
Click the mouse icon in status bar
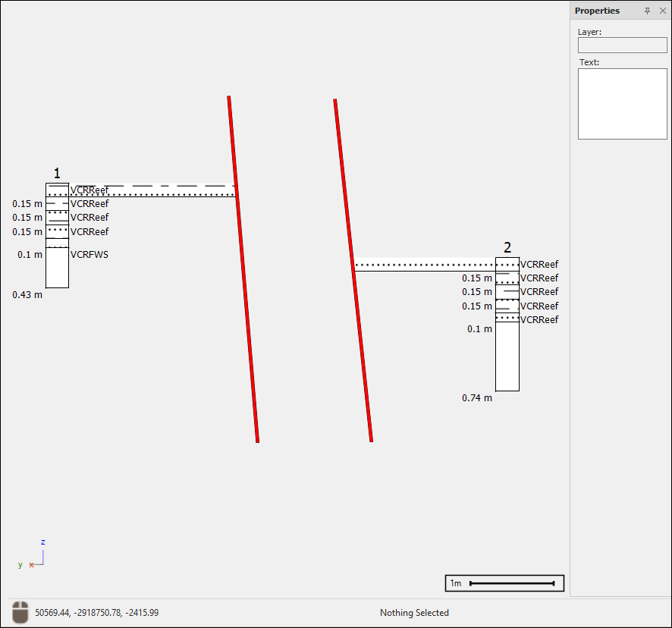20,612
